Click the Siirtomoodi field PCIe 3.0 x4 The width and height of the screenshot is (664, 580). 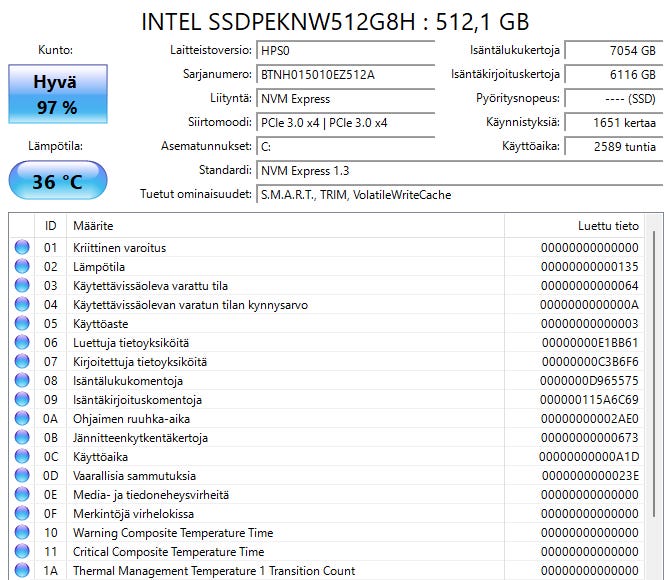pyautogui.click(x=346, y=123)
